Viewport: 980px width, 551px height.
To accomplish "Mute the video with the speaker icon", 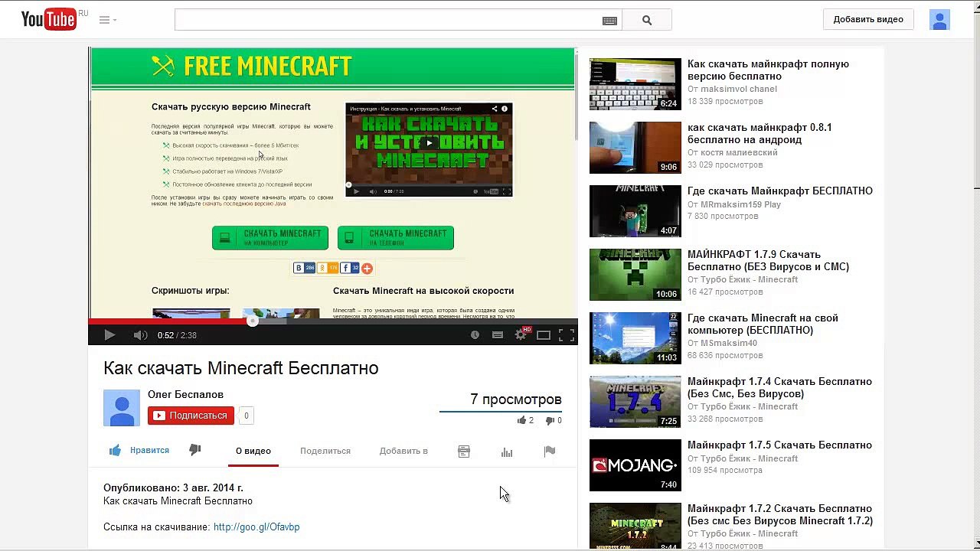I will (140, 334).
